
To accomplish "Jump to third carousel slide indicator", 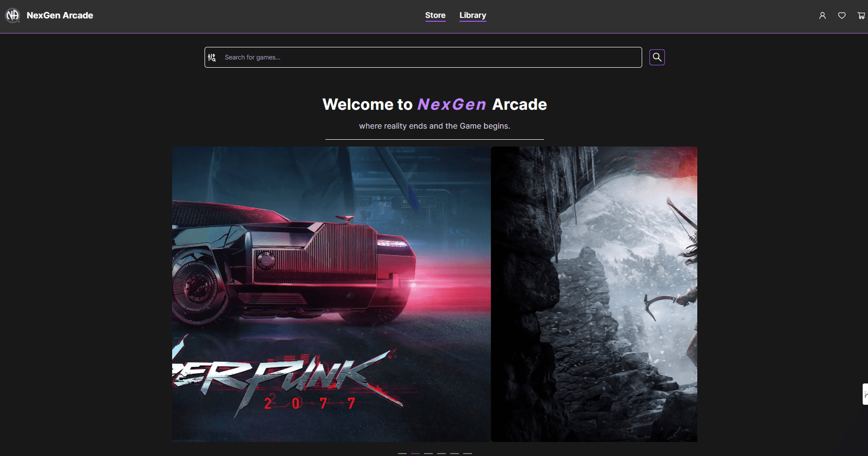I will coord(428,454).
